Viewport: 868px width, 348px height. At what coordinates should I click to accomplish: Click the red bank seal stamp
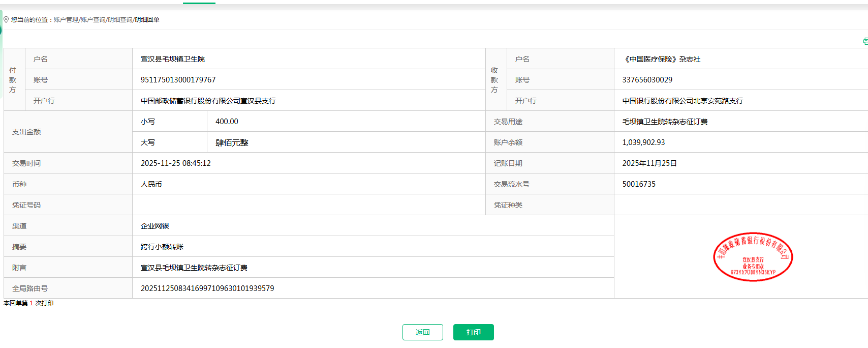point(753,257)
